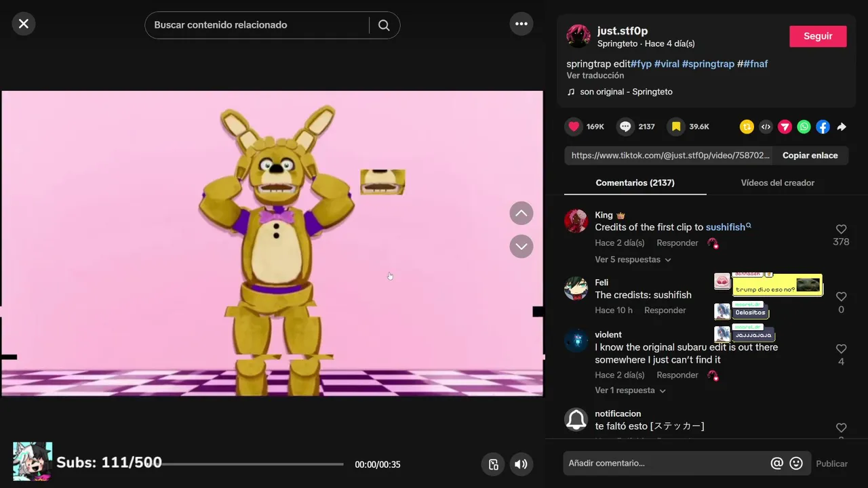Click the 'Feli' commenter name
868x488 pixels.
click(601, 283)
